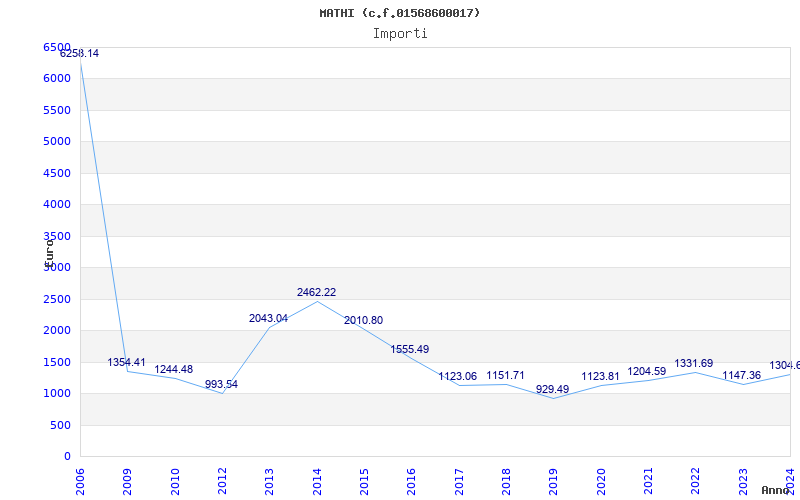The image size is (800, 500).
Task: Click the 0 y-axis tick label
Action: (x=67, y=457)
